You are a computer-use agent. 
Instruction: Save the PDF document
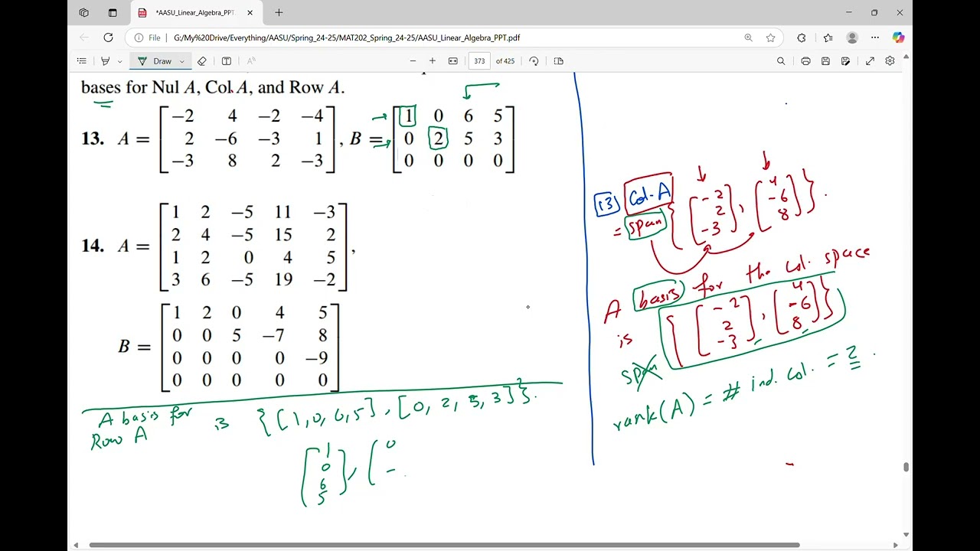pos(825,61)
